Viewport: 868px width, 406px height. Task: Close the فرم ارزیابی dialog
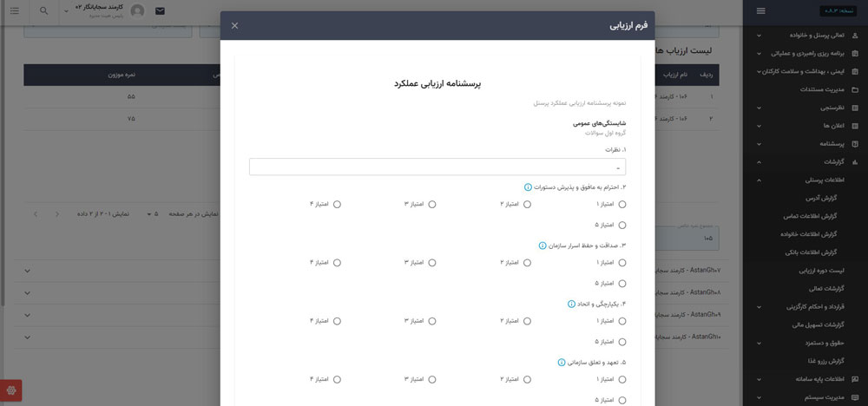click(234, 26)
